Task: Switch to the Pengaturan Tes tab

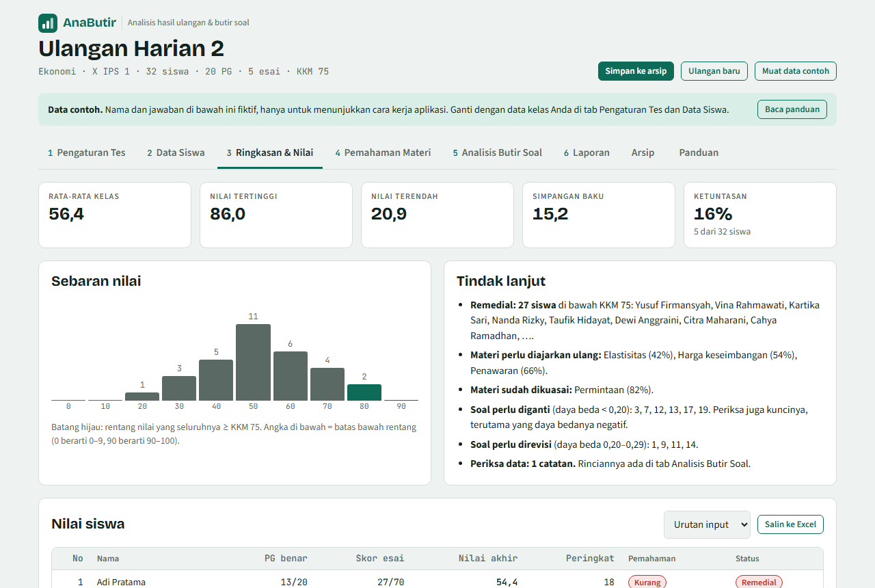Action: pos(87,152)
